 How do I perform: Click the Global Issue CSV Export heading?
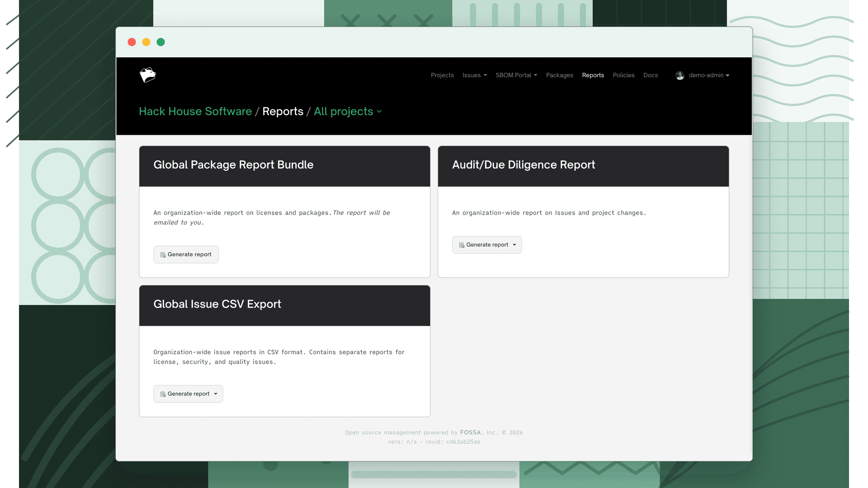[217, 304]
